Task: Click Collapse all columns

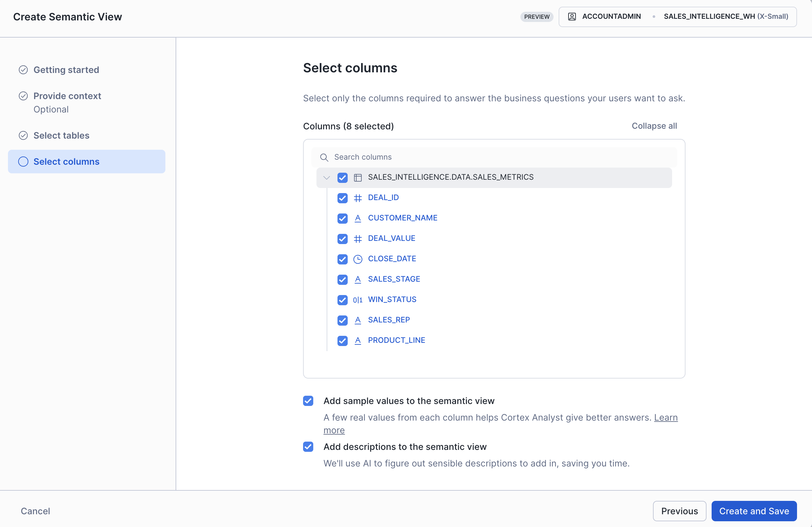Action: point(654,126)
